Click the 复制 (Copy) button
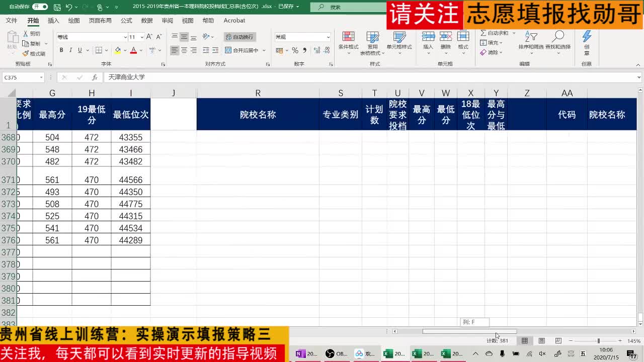The image size is (644, 362). 31,44
